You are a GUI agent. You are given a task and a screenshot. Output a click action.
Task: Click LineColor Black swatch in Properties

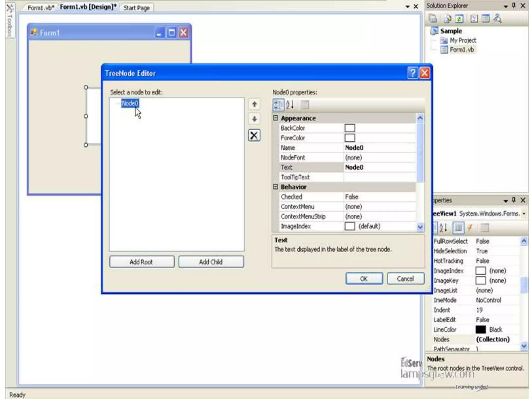pos(481,329)
